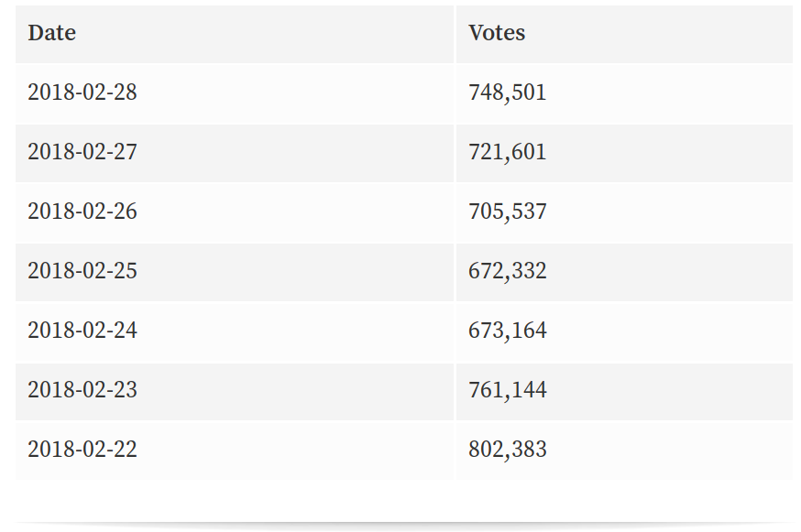The height and width of the screenshot is (532, 801).
Task: Select the highest vote count in the table
Action: 507,450
